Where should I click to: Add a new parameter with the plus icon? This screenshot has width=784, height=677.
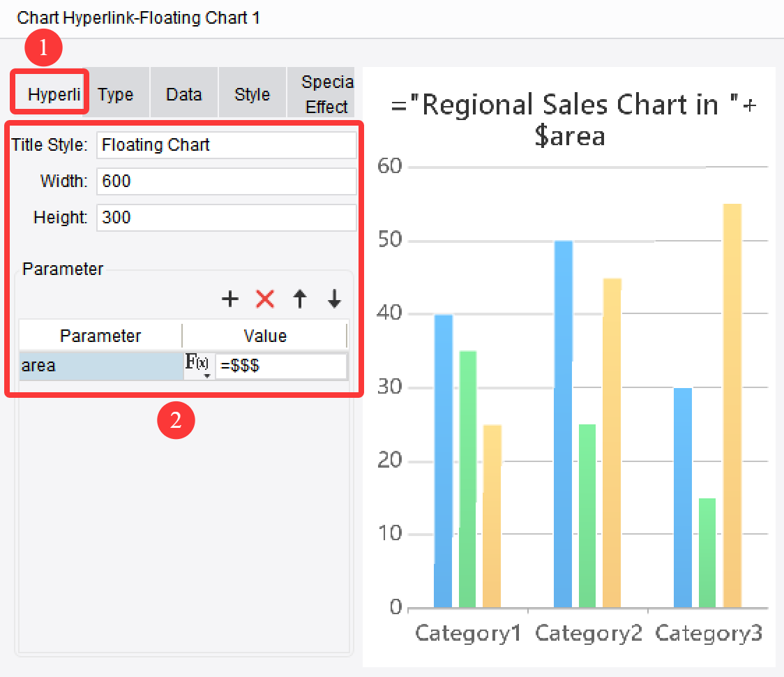[x=229, y=299]
